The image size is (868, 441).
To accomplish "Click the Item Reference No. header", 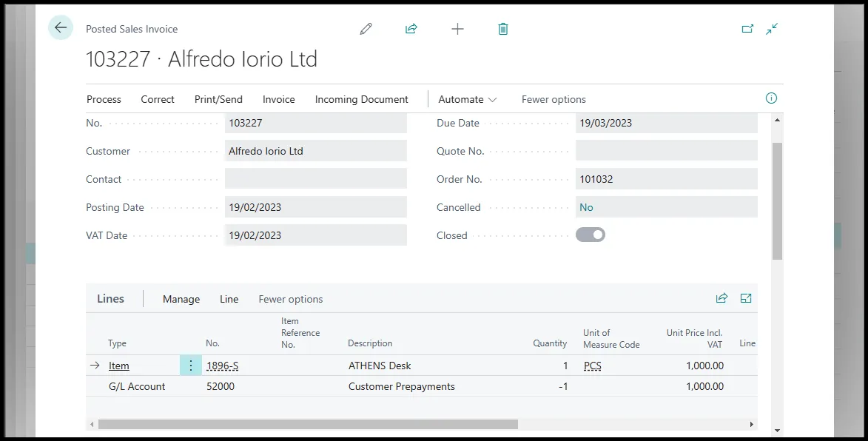I will (300, 332).
